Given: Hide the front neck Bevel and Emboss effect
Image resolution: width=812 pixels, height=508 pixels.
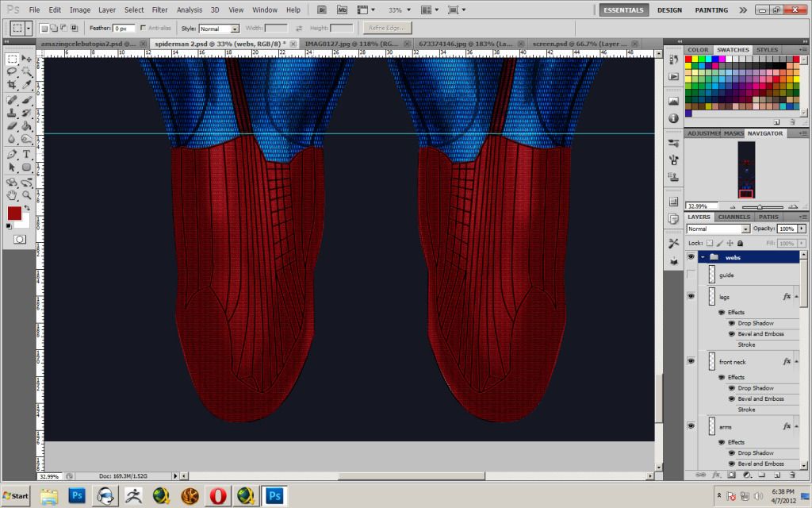Looking at the screenshot, I should click(732, 398).
